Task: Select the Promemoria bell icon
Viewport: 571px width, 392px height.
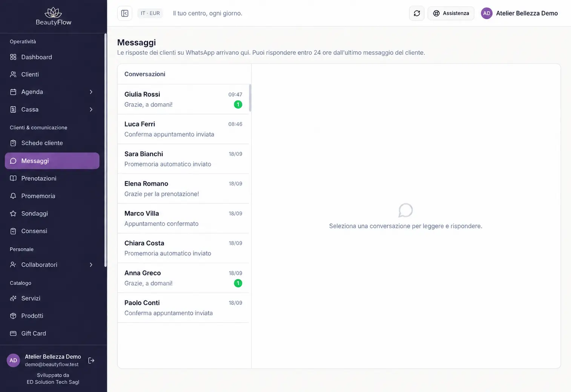Action: pyautogui.click(x=13, y=196)
